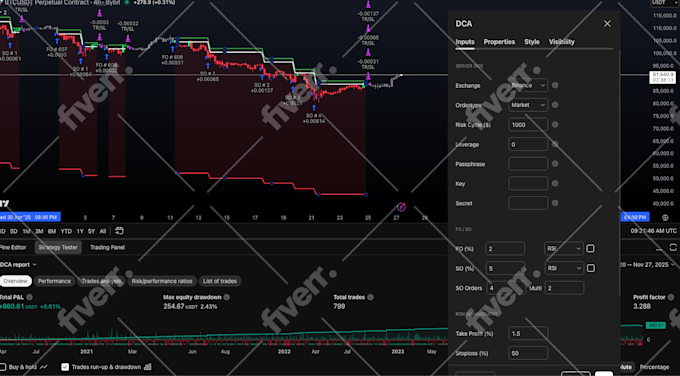Select the List of trades tab
680x376 pixels.
220,281
